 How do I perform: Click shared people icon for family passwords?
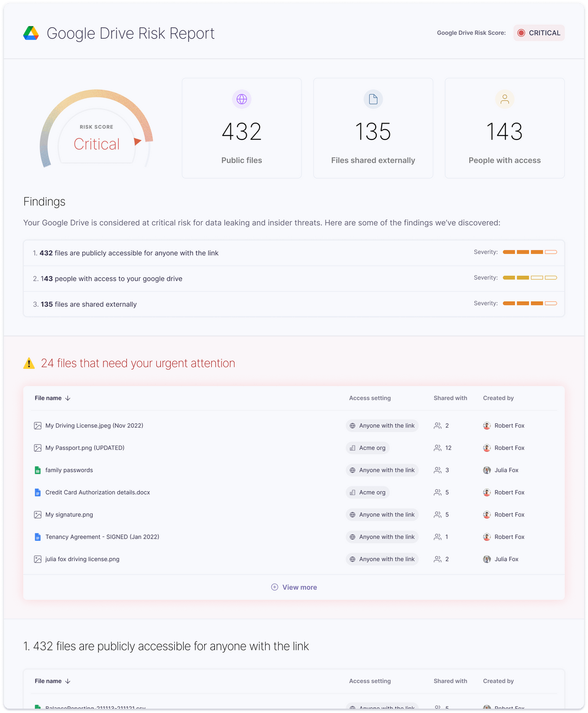click(437, 470)
